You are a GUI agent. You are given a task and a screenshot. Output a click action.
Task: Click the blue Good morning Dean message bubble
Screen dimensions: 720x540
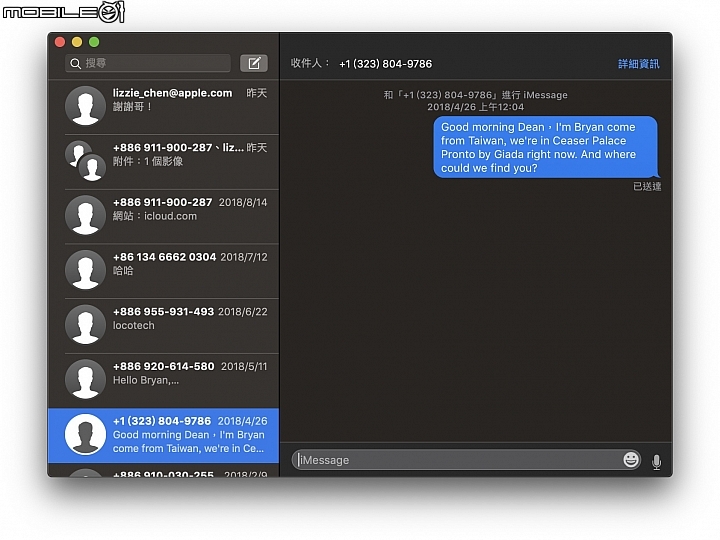[x=546, y=147]
